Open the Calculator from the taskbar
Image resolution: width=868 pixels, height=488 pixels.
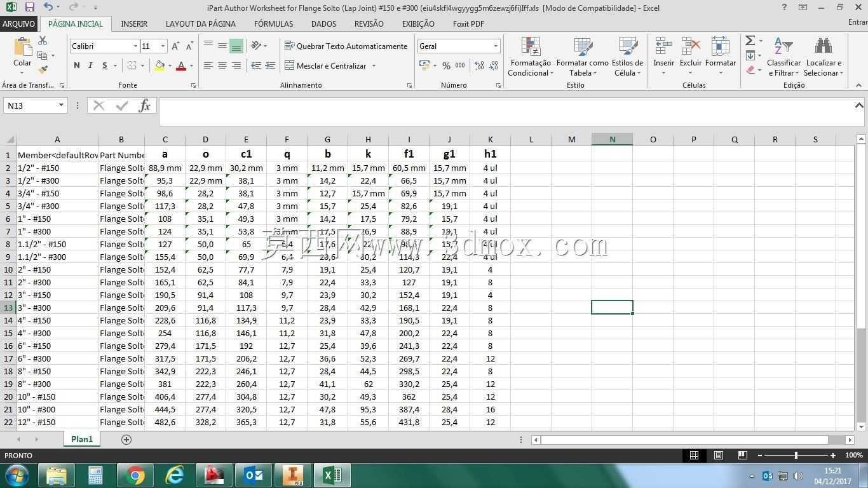pos(95,475)
